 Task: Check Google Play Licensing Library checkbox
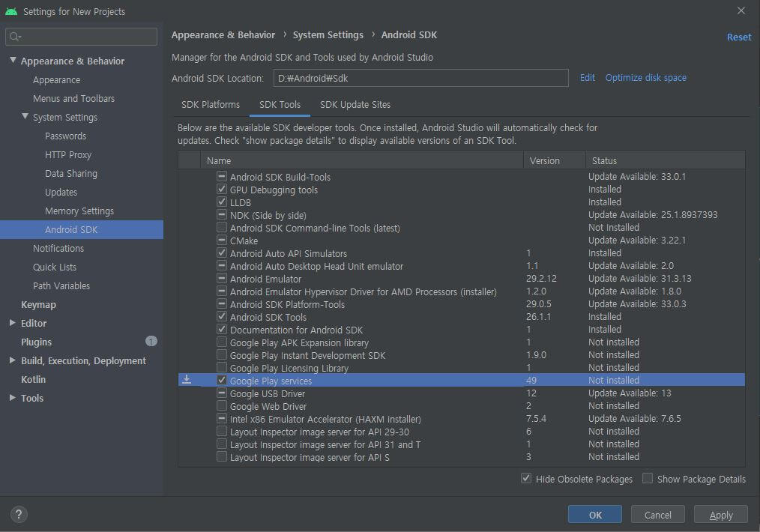pos(222,367)
